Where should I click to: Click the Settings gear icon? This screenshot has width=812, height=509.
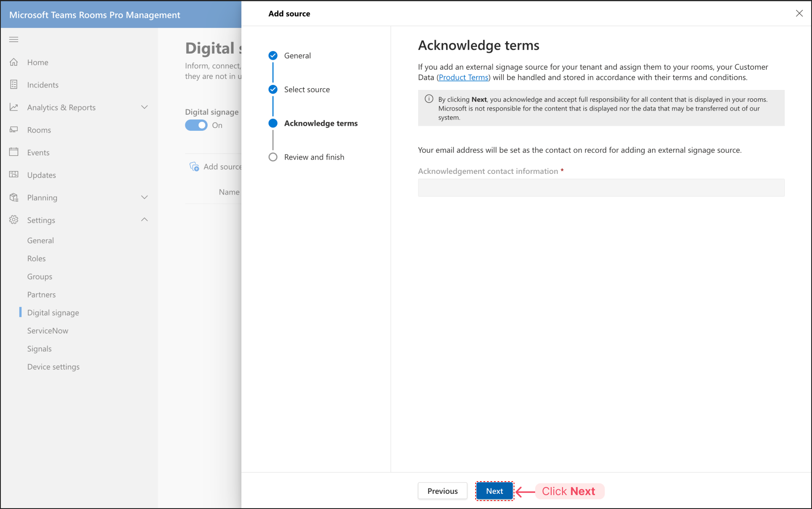point(14,219)
